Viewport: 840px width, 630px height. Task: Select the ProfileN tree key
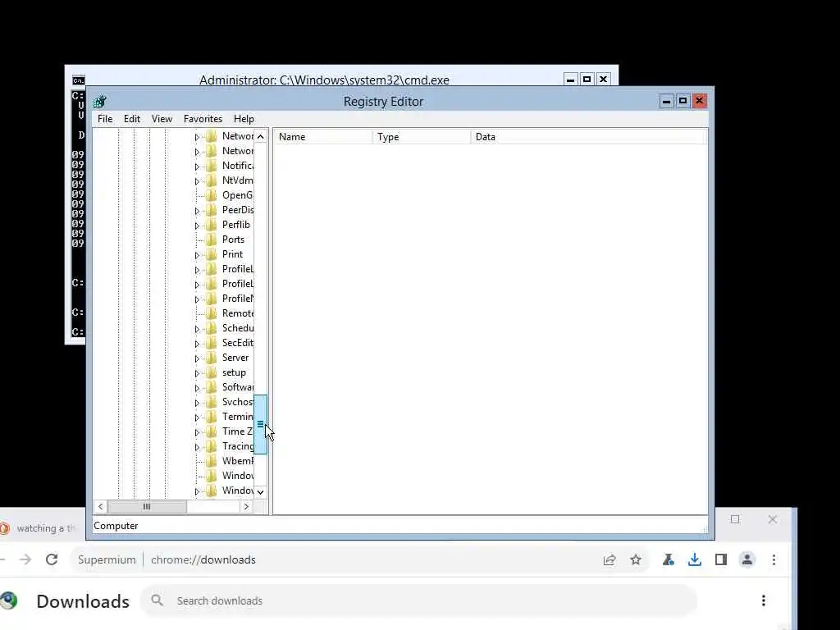point(238,299)
